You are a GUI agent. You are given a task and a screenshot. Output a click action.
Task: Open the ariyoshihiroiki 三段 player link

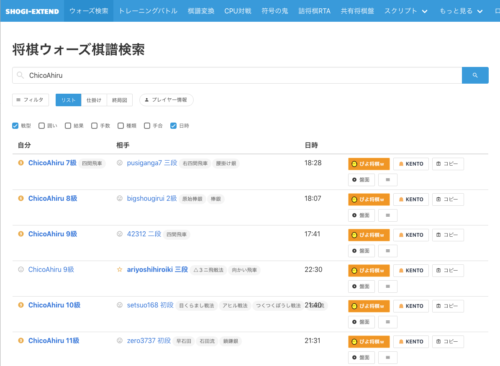[157, 269]
